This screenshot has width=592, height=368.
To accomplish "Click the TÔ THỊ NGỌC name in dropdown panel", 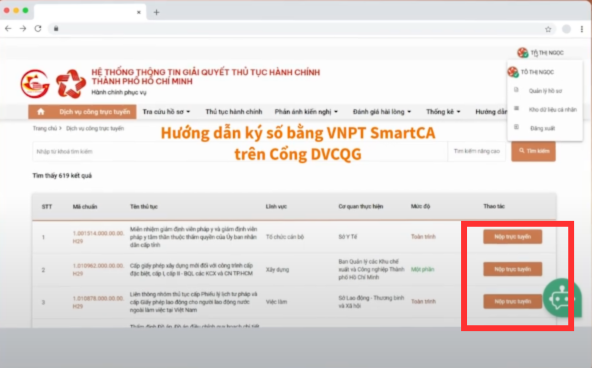I will point(537,72).
